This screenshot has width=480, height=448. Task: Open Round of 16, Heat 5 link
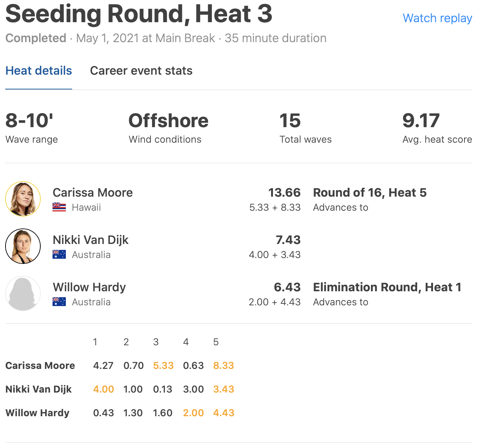pos(370,193)
